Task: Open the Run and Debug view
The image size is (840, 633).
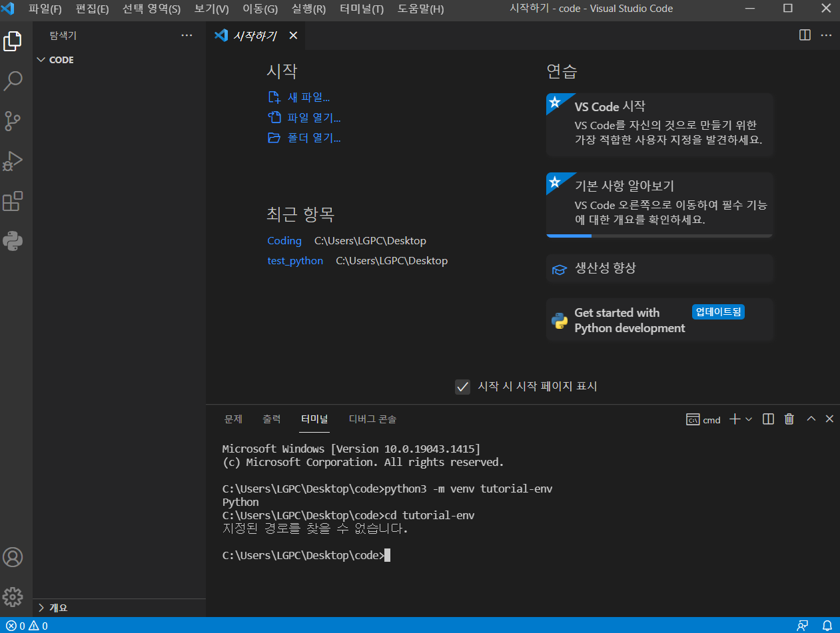Action: point(13,161)
